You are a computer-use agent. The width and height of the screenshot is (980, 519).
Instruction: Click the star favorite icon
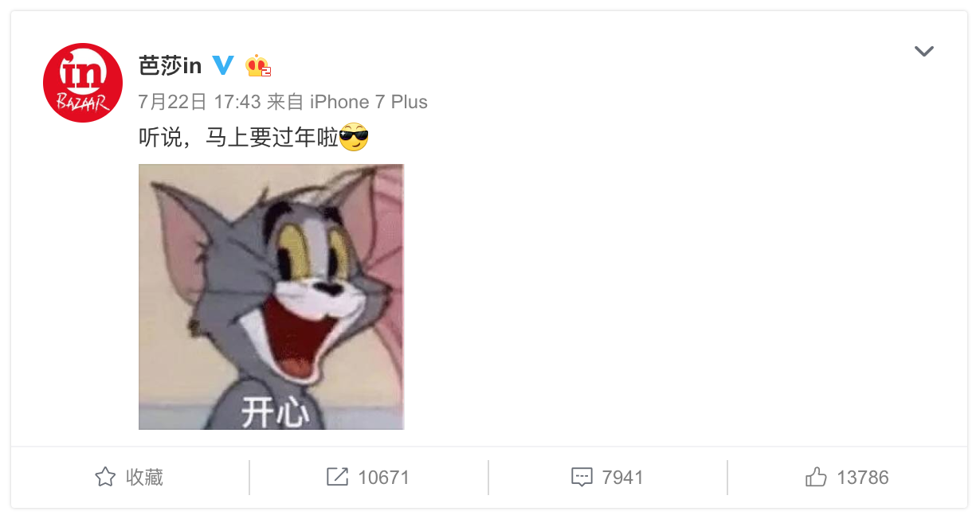(105, 478)
